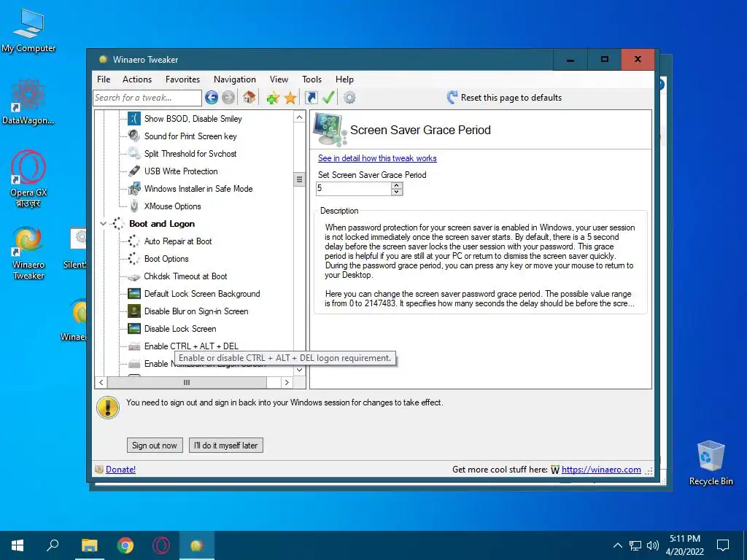747x560 pixels.
Task: Click the tree scroll up arrow
Action: click(x=299, y=117)
